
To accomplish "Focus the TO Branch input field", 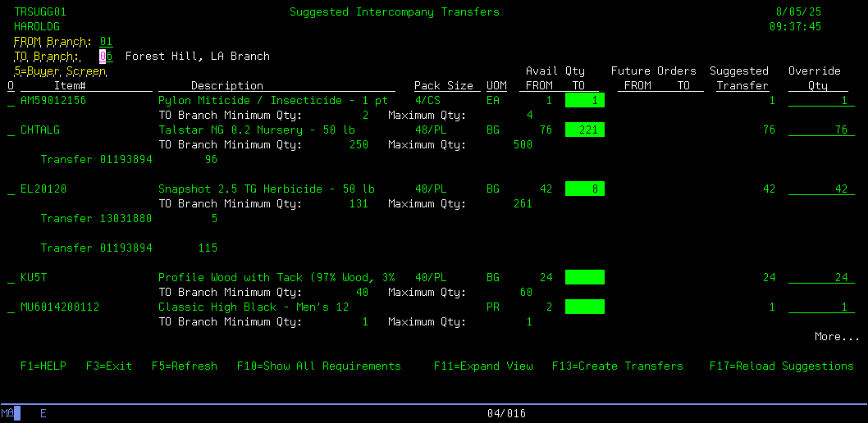I will [106, 57].
